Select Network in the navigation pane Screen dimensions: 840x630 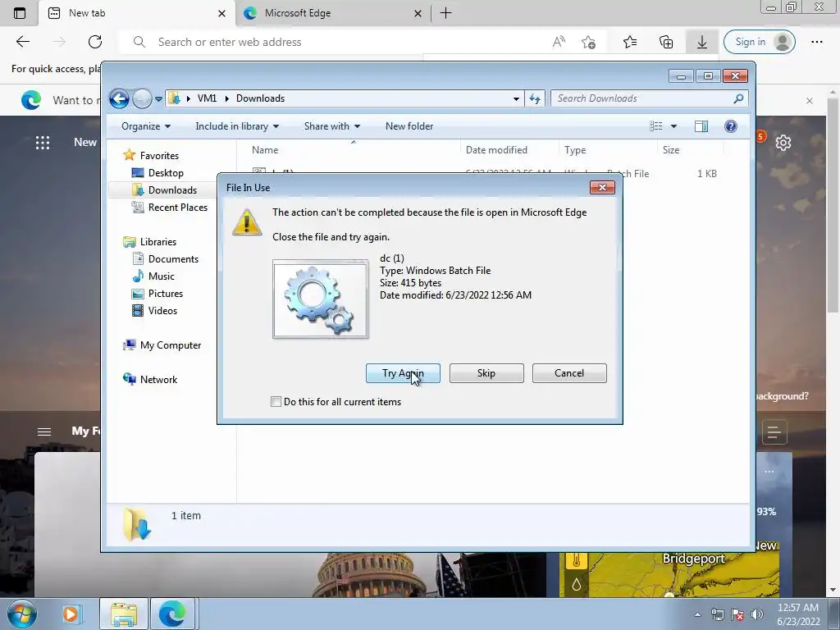[x=158, y=380]
